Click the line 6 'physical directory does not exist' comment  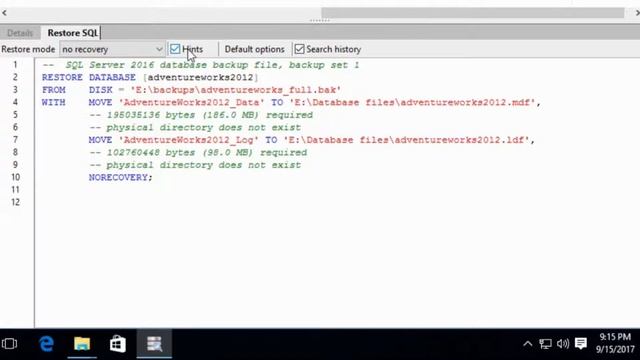pos(195,128)
